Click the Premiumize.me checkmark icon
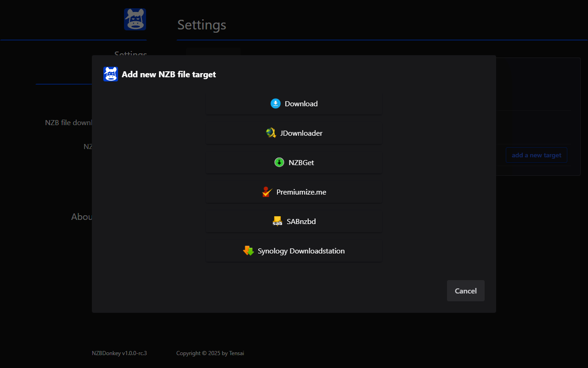Image resolution: width=588 pixels, height=368 pixels. click(267, 192)
